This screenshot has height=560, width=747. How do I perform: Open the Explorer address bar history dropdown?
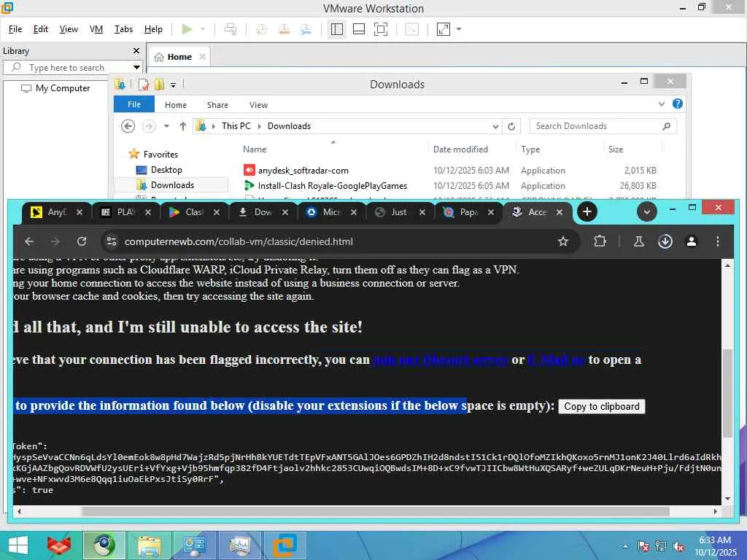tap(495, 126)
